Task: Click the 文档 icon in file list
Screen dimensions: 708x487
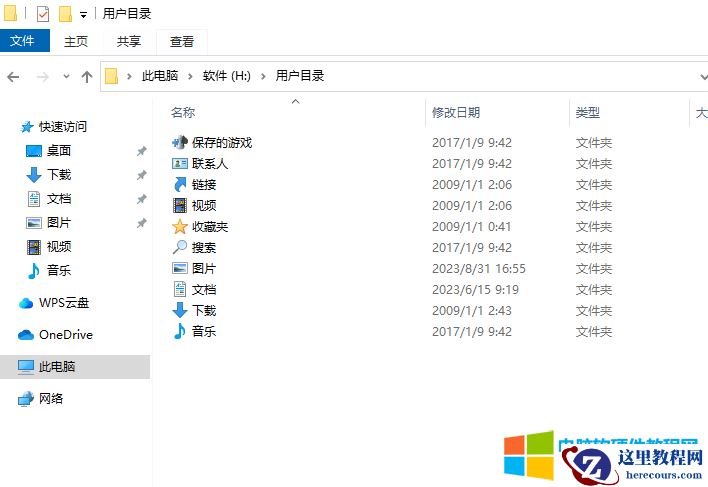Action: [x=180, y=289]
